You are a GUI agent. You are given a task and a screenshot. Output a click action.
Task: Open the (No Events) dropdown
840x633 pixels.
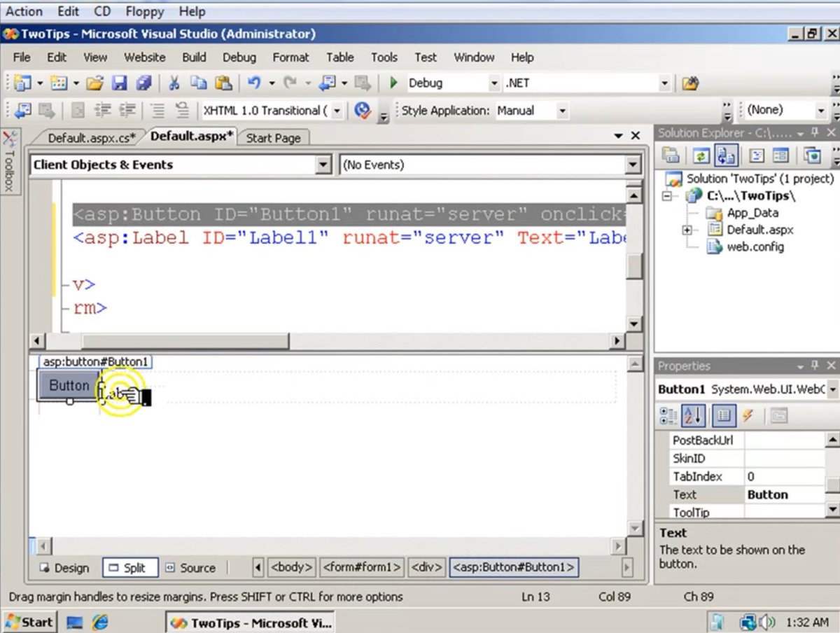tap(632, 165)
